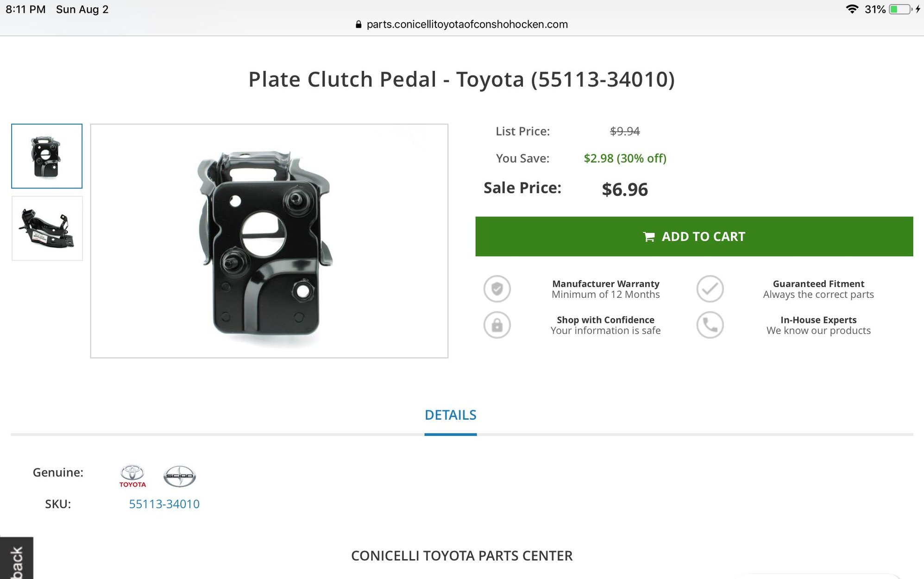The image size is (924, 579).
Task: Click the $6.96 sale price
Action: [624, 189]
